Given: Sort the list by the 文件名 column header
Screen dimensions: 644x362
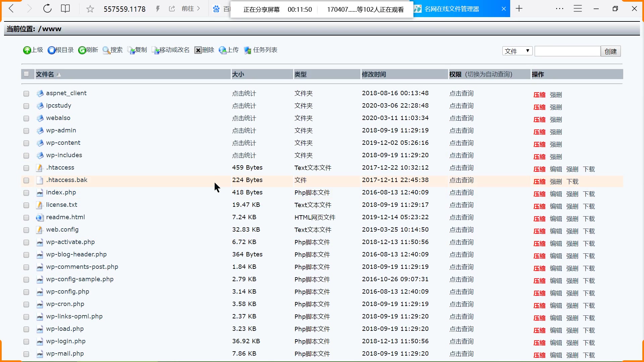Looking at the screenshot, I should pyautogui.click(x=45, y=74).
